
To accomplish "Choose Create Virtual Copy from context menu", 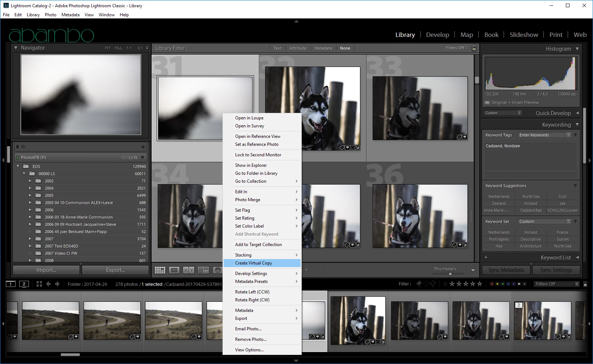I will point(262,263).
